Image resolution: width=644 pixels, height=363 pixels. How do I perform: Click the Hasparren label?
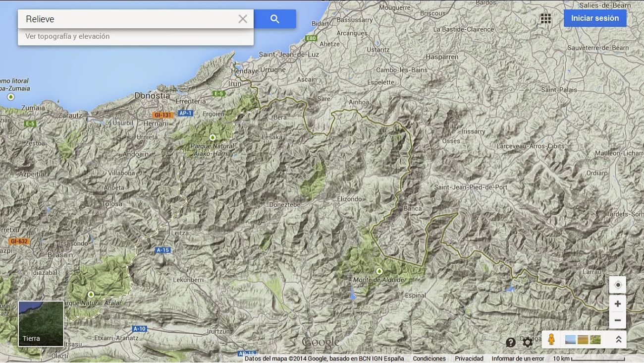tap(442, 57)
